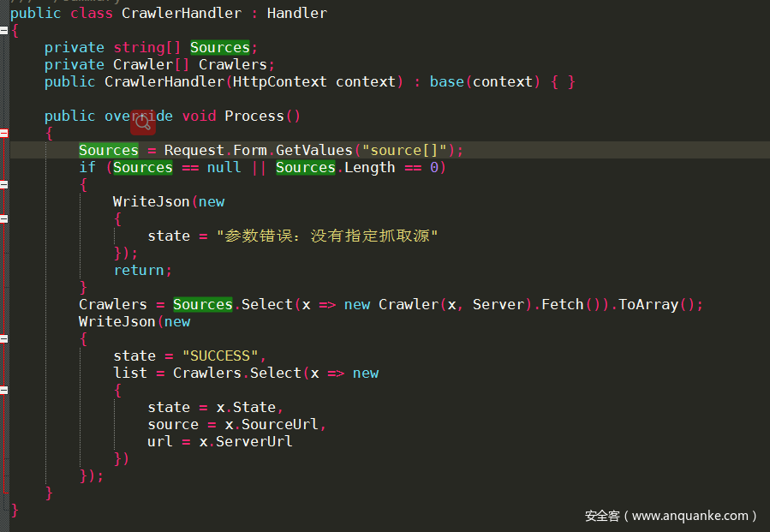770x532 pixels.
Task: Click the return keyword
Action: (x=139, y=270)
